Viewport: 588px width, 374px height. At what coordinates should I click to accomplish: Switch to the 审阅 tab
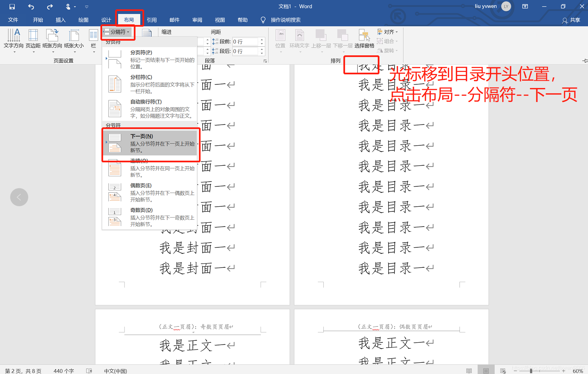coord(197,20)
